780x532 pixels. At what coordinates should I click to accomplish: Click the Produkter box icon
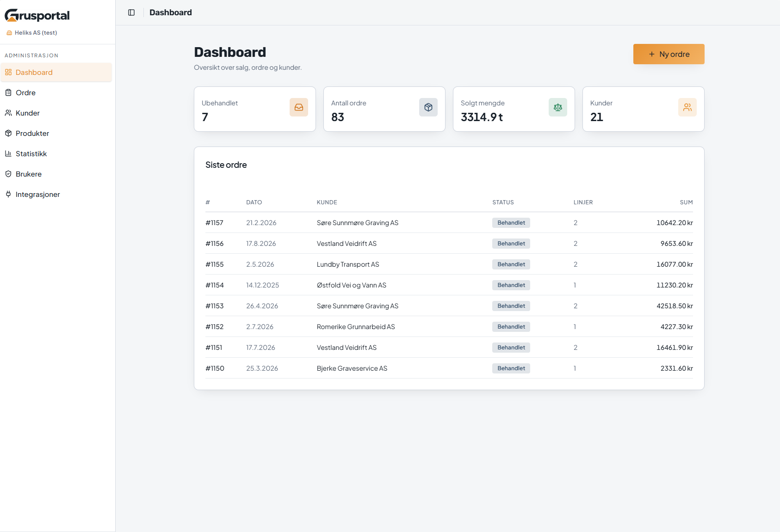8,133
